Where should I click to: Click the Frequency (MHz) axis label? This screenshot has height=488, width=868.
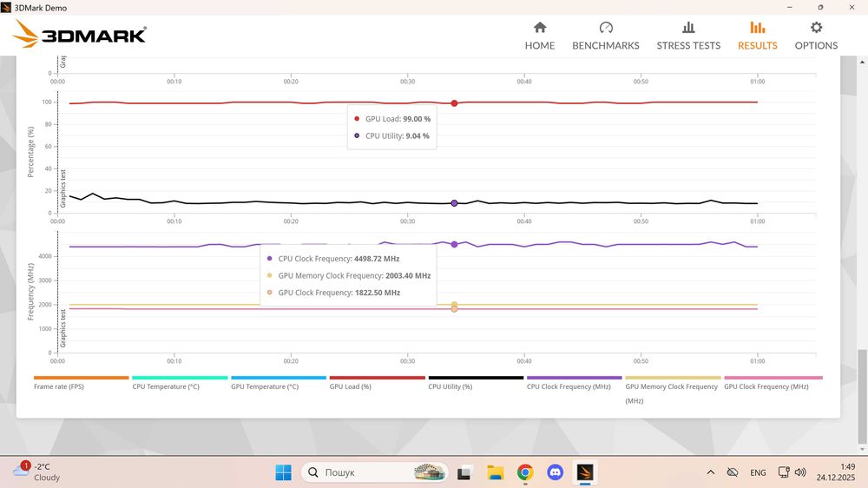pyautogui.click(x=30, y=292)
